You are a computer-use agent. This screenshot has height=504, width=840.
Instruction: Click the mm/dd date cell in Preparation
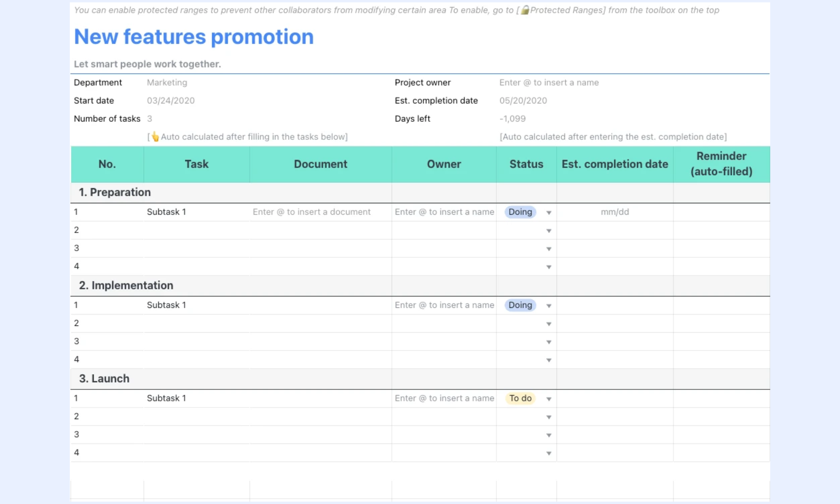(615, 212)
